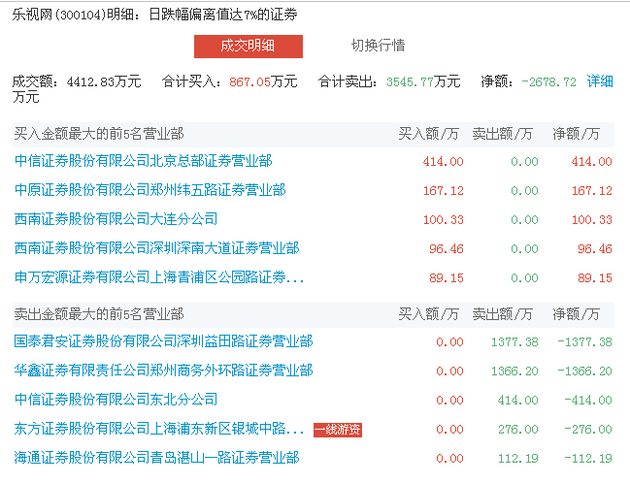This screenshot has height=484, width=630.
Task: Click 卖出额/万 column header in buy table
Action: (x=502, y=134)
